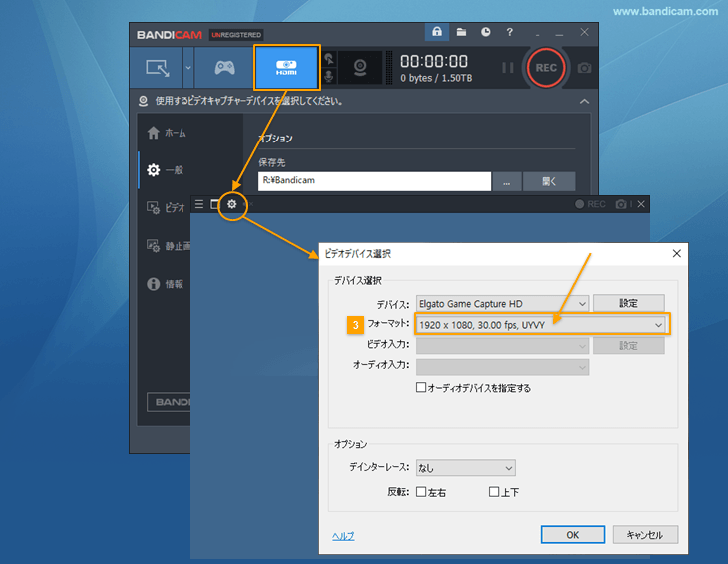Image resolution: width=728 pixels, height=564 pixels.
Task: Open the 一般 sidebar tab
Action: coord(167,170)
